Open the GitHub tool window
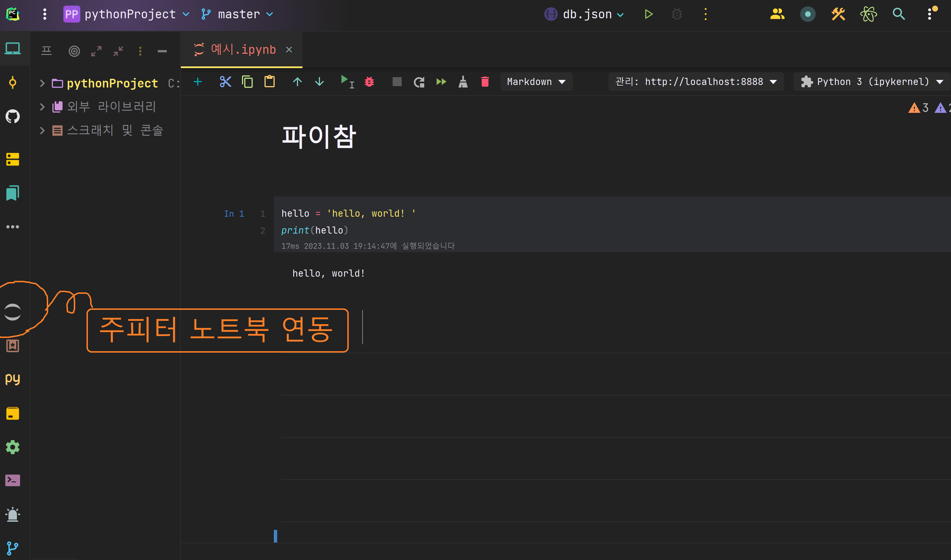The image size is (951, 560). 12,116
